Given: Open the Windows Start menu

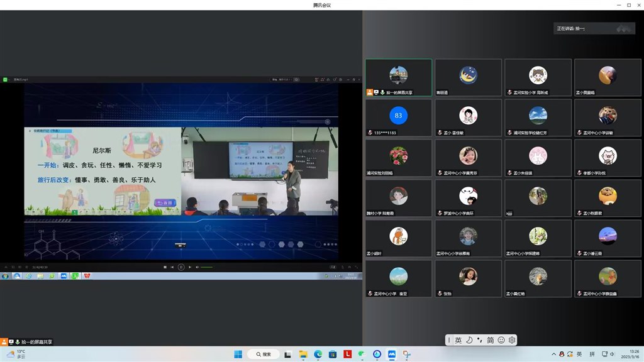Looking at the screenshot, I should tap(238, 354).
